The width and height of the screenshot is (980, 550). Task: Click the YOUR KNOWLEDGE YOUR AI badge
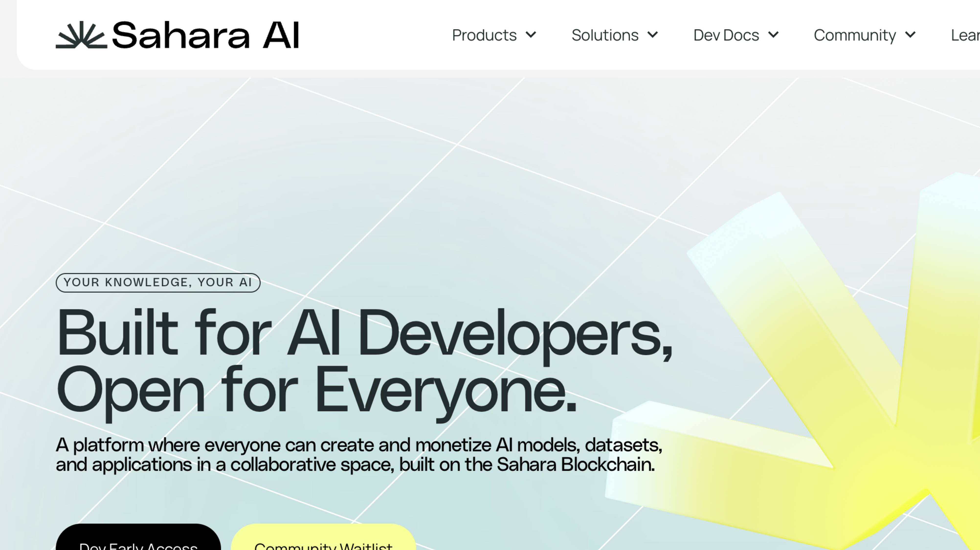[x=157, y=282]
